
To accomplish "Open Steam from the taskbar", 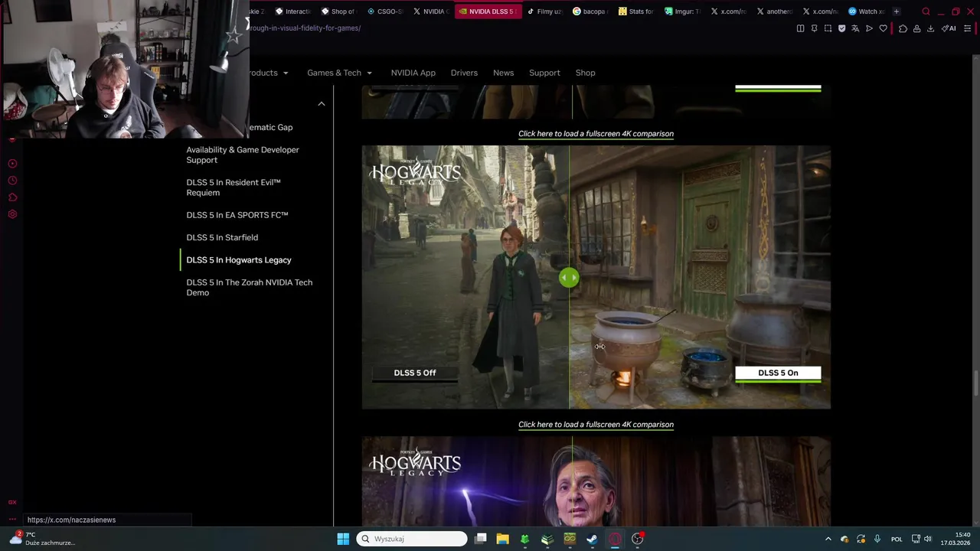I will pos(592,539).
